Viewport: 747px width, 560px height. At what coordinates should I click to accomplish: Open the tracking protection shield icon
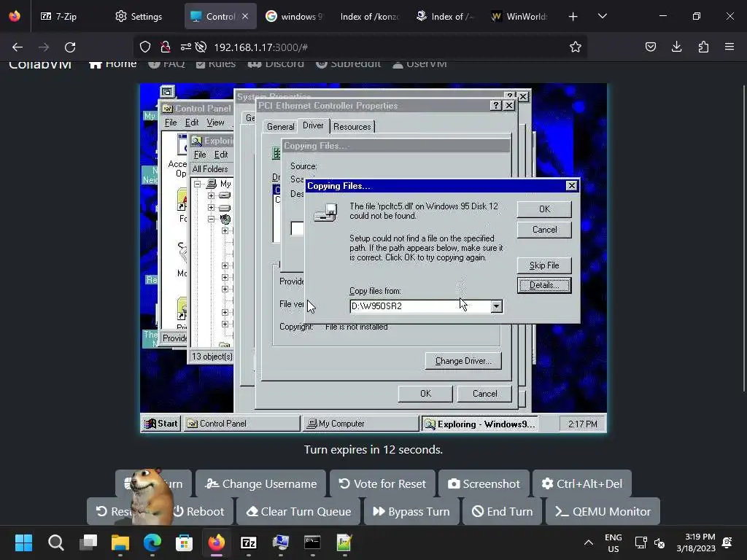click(x=145, y=47)
